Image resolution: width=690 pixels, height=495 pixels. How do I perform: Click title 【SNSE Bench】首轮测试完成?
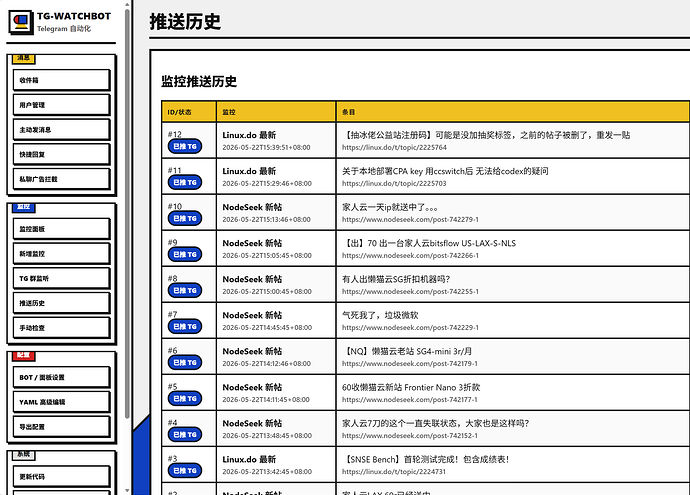(426, 460)
